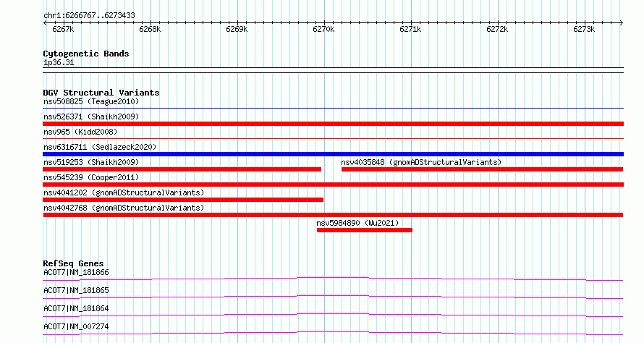Click the 1p36.31 cytogenetic band bar
The image size is (644, 343).
(x=333, y=70)
